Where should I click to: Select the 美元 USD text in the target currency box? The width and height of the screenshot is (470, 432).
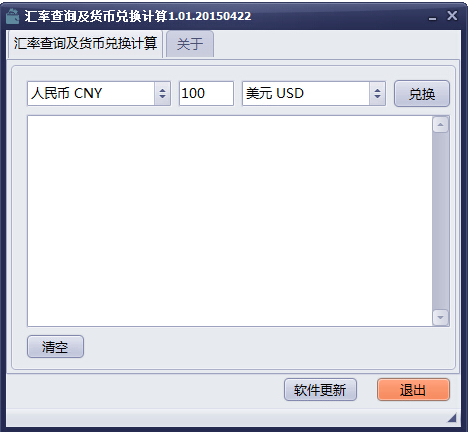pos(275,93)
